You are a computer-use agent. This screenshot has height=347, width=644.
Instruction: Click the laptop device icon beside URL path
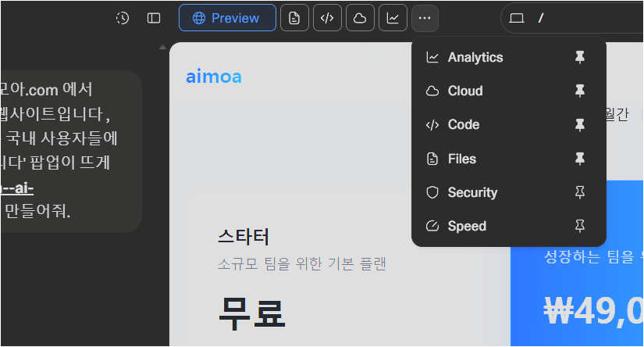coord(517,18)
